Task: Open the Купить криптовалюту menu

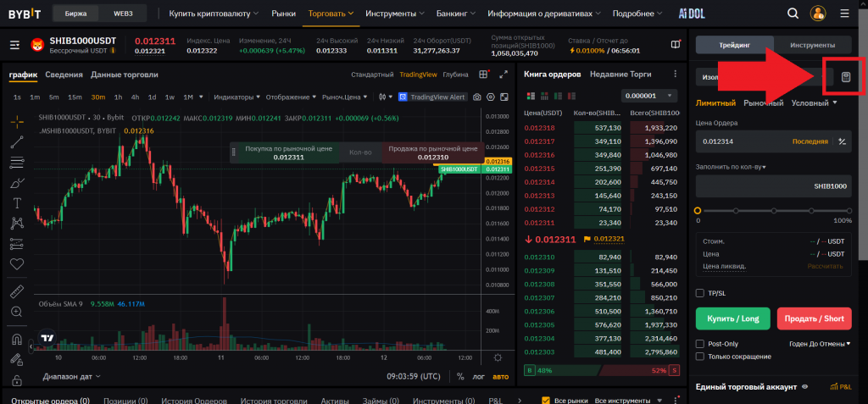Action: (x=214, y=14)
